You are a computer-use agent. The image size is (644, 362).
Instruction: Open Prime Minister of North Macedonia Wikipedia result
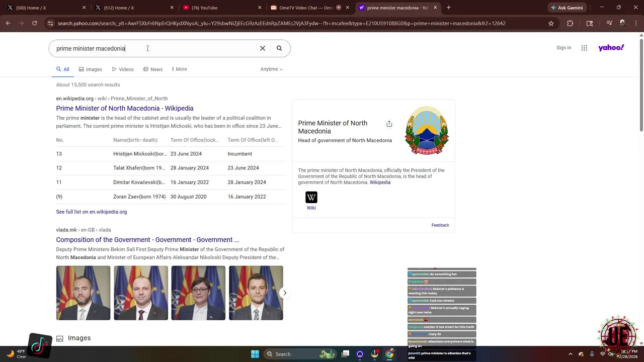pos(125,108)
